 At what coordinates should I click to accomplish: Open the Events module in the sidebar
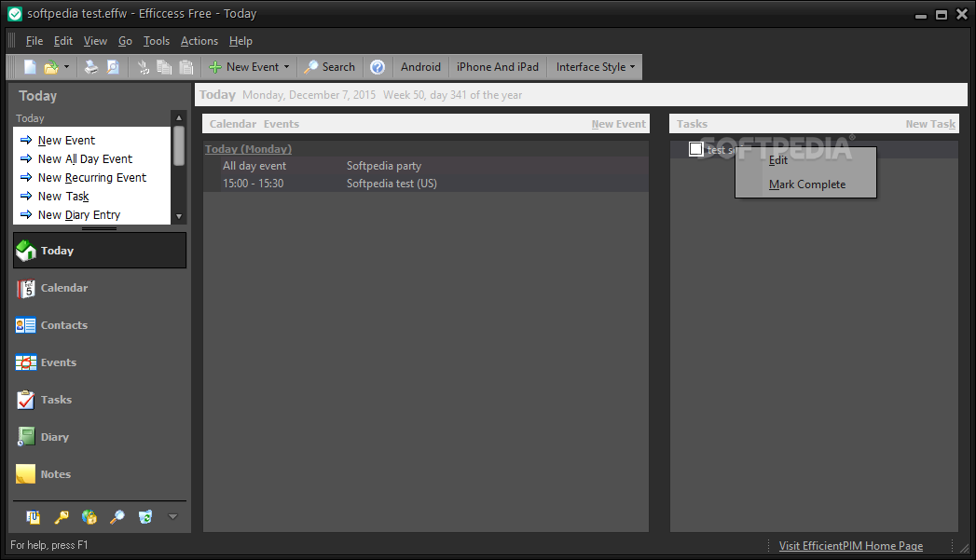click(x=100, y=362)
